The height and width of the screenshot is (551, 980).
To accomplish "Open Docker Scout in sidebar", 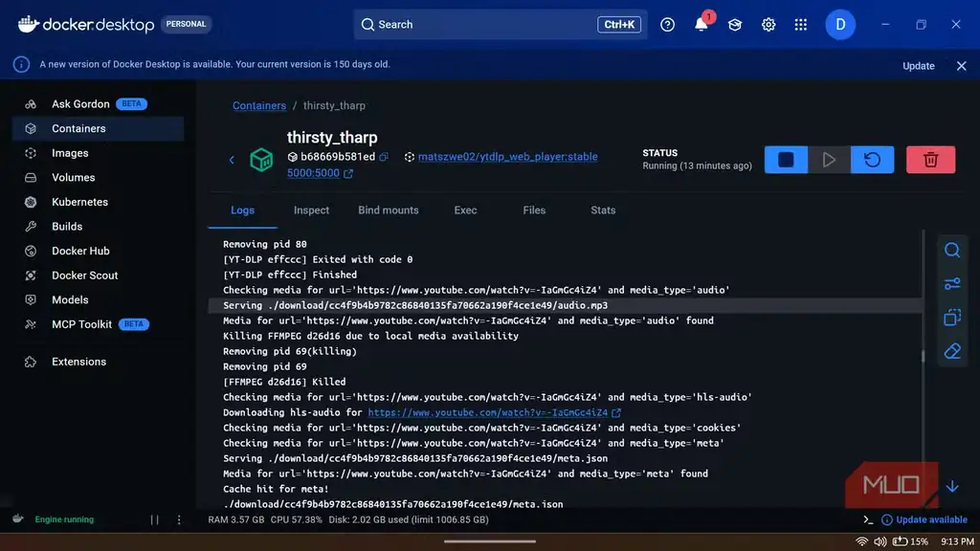I will click(x=99, y=275).
